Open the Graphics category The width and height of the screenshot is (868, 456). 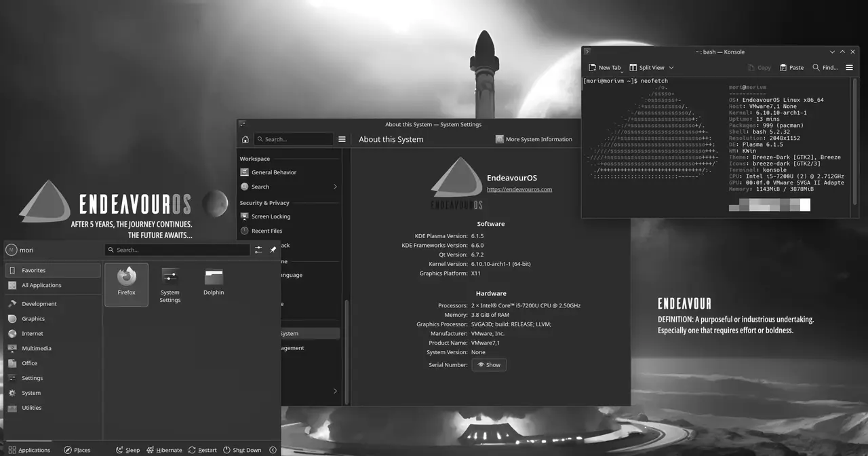tap(53, 319)
